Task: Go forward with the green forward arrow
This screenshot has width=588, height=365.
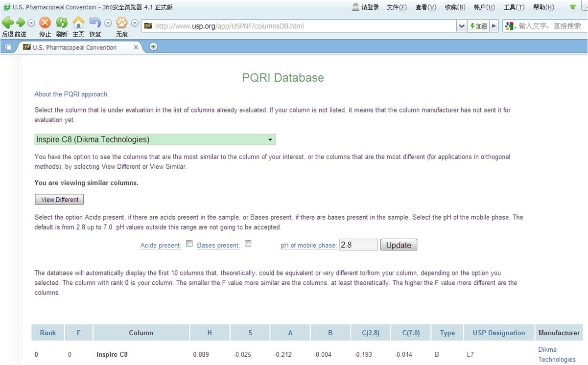Action: click(x=20, y=23)
